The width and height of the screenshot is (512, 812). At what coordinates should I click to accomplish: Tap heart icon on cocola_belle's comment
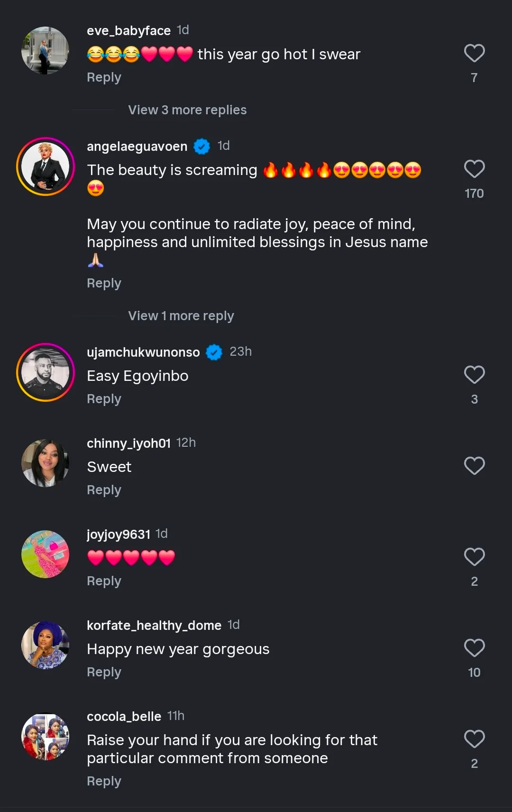click(x=474, y=739)
